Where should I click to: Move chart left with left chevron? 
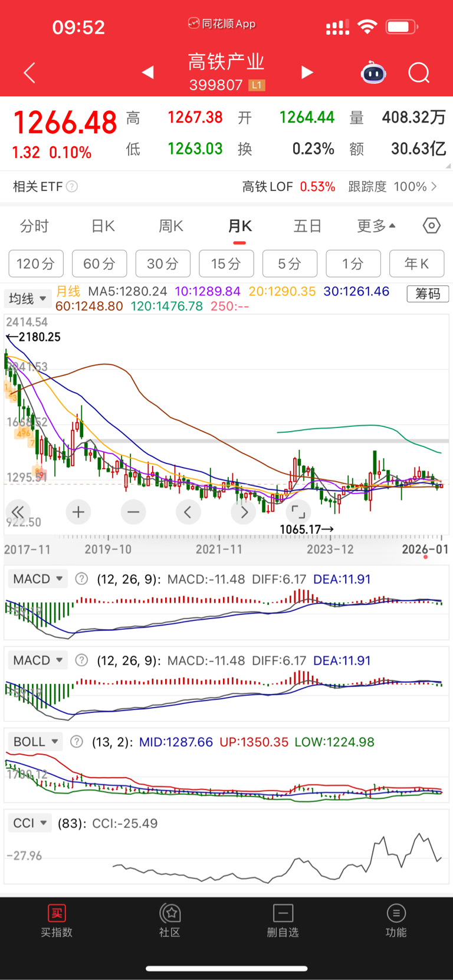(188, 512)
